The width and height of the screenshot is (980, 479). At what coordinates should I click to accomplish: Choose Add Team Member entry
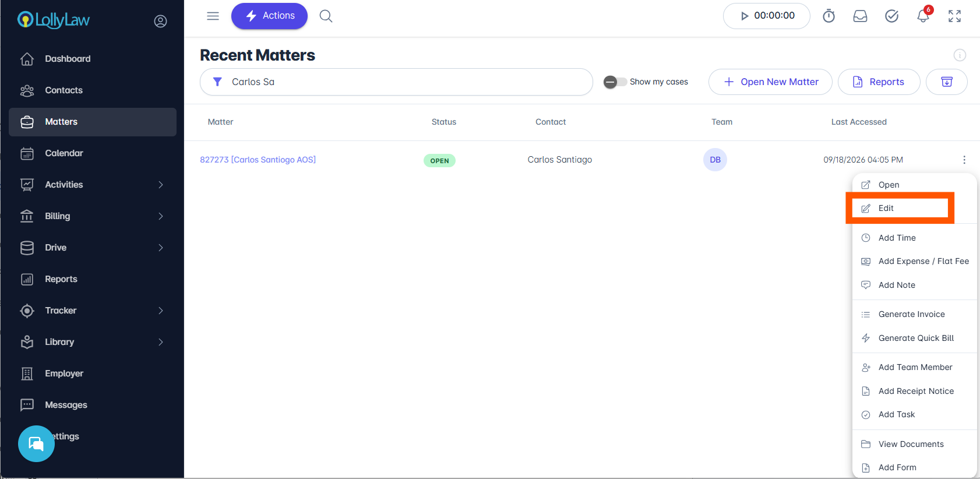click(x=914, y=367)
